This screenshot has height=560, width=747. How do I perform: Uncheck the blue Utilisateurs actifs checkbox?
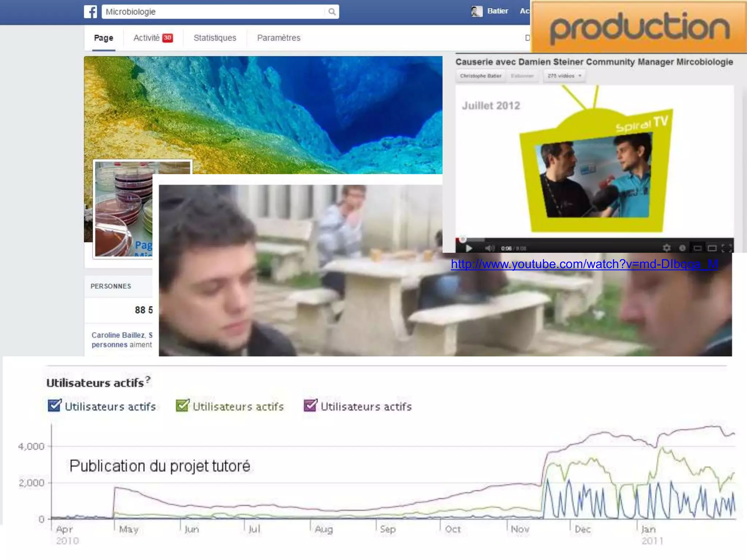click(55, 405)
